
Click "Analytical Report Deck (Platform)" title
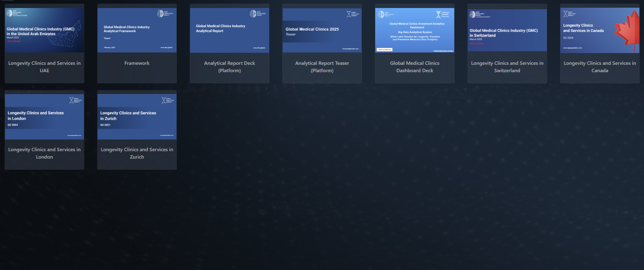(230, 67)
